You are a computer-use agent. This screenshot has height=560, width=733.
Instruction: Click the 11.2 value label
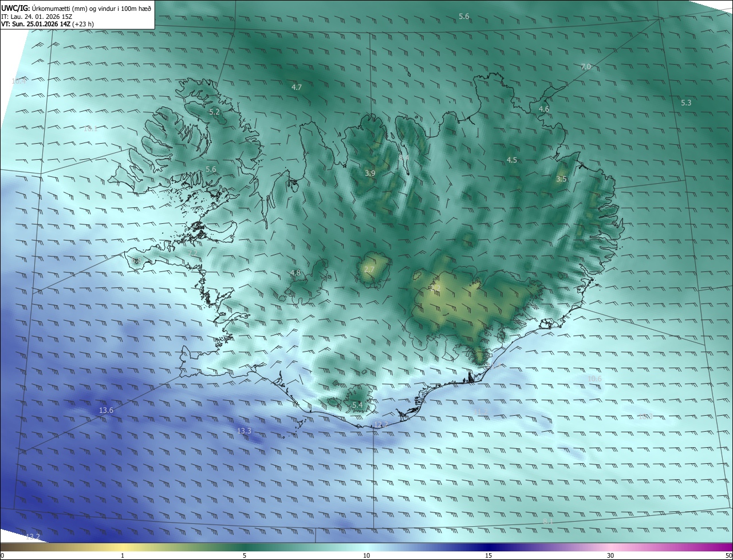tap(481, 412)
